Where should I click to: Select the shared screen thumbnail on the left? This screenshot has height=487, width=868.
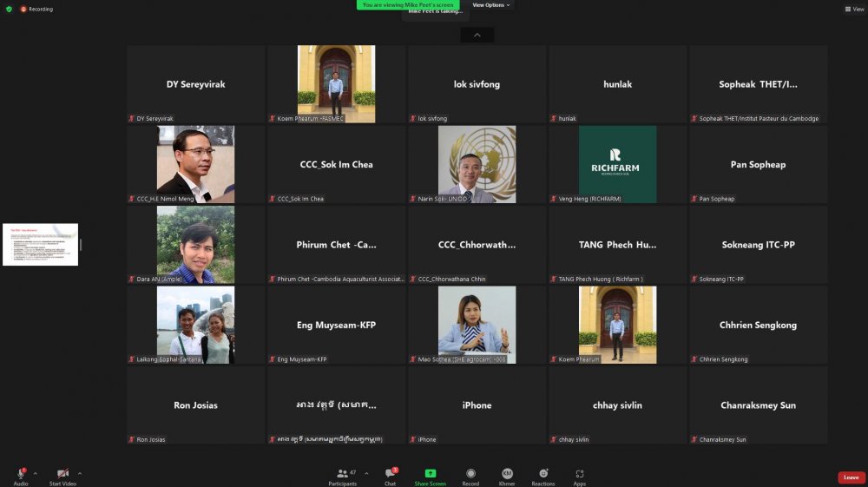point(40,244)
